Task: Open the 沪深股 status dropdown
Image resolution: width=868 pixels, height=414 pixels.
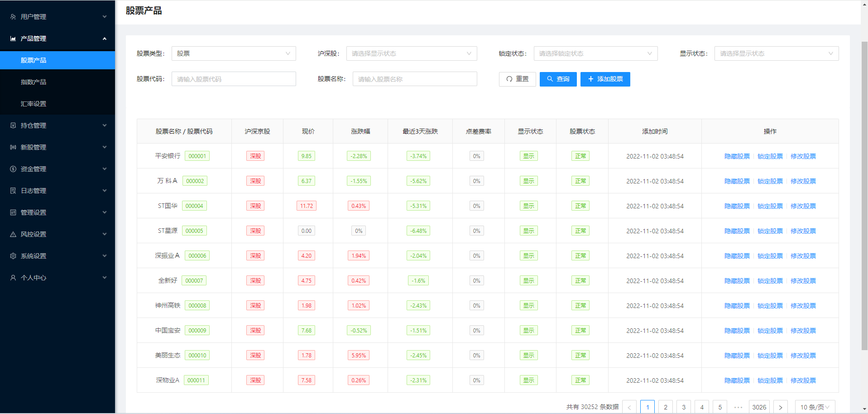Action: coord(412,53)
